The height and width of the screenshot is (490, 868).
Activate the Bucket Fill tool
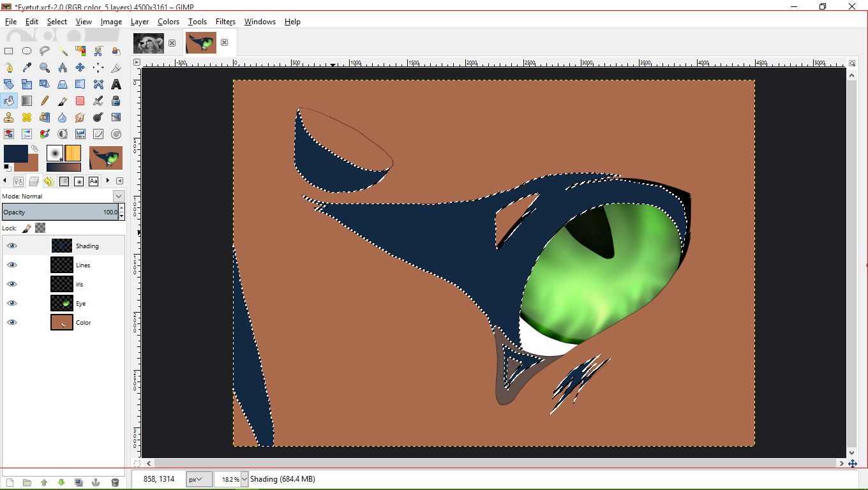(x=9, y=101)
